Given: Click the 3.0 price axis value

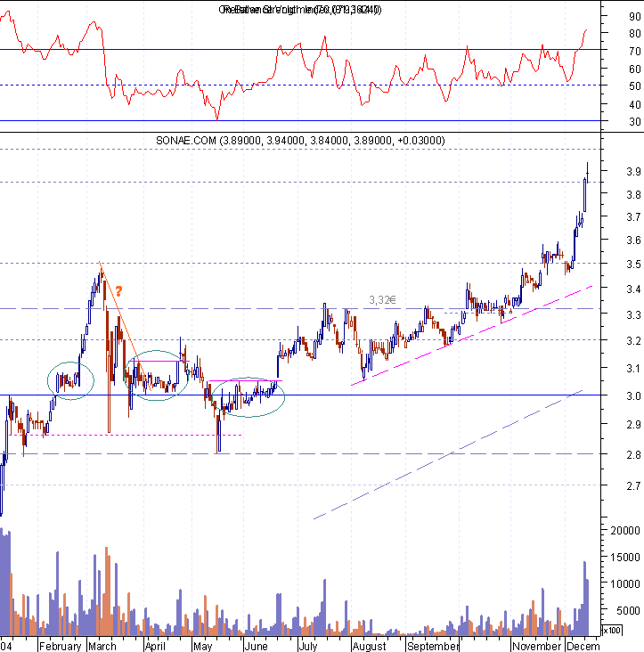Looking at the screenshot, I should (633, 395).
